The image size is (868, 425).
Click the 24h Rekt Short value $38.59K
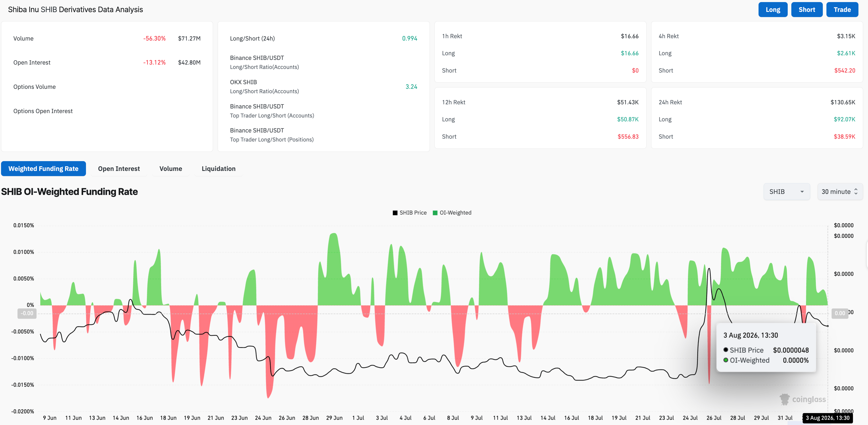(845, 137)
